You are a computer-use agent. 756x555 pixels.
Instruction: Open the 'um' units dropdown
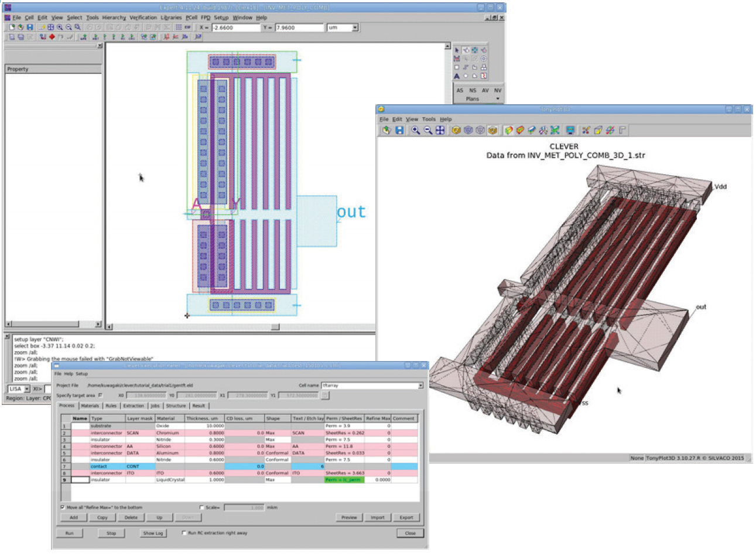(355, 28)
